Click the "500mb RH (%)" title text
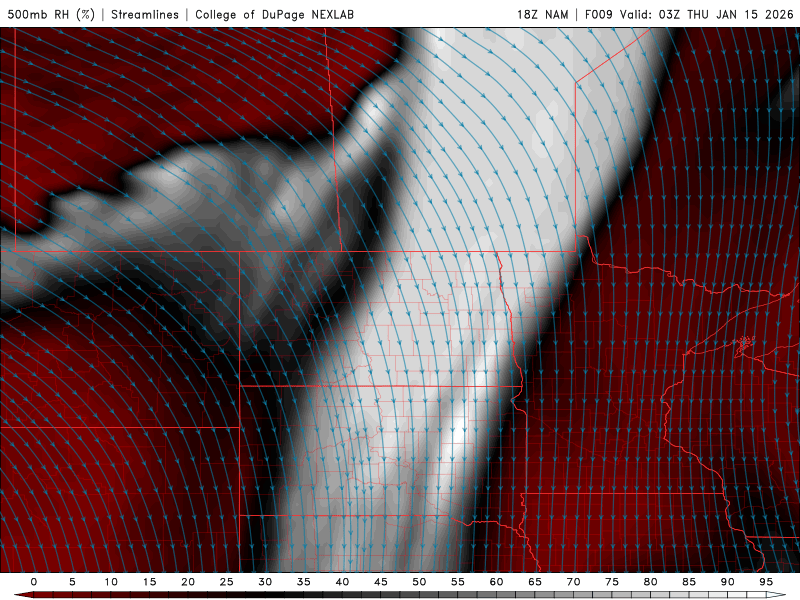800x600 pixels. tap(51, 14)
